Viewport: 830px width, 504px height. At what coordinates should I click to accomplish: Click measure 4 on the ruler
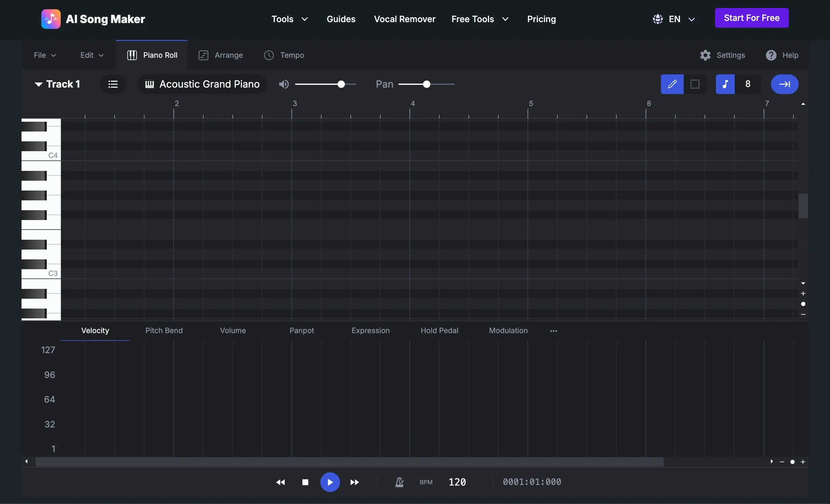pos(413,104)
